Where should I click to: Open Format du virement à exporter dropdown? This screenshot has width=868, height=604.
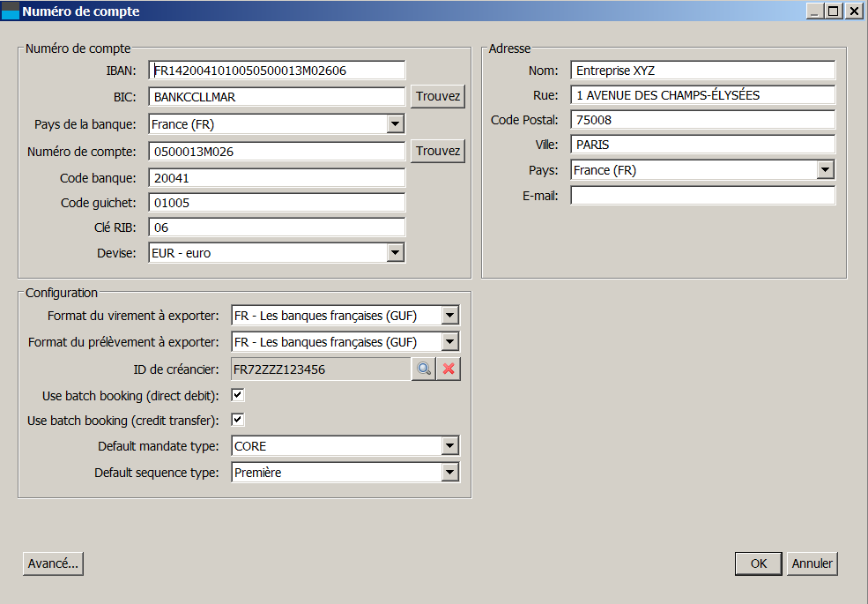(450, 316)
